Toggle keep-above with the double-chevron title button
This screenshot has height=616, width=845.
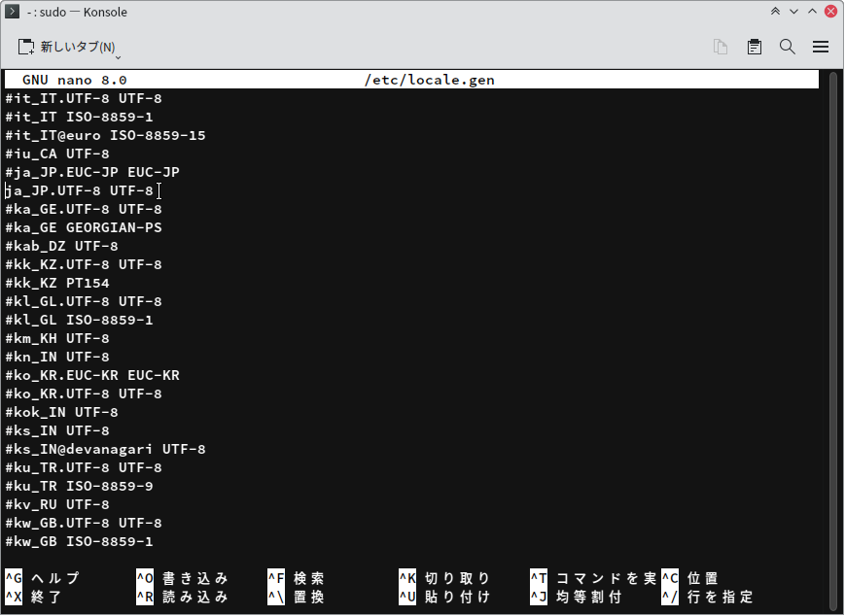pyautogui.click(x=775, y=13)
